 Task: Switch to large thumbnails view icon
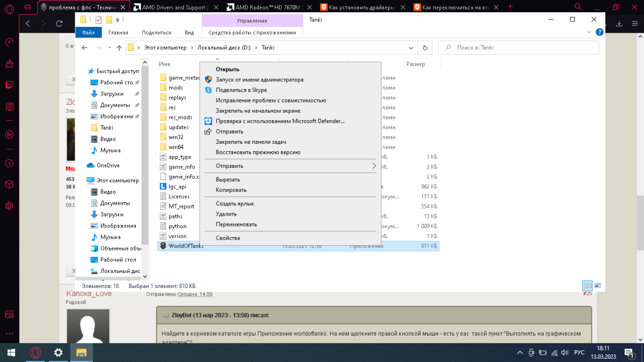pos(598,286)
